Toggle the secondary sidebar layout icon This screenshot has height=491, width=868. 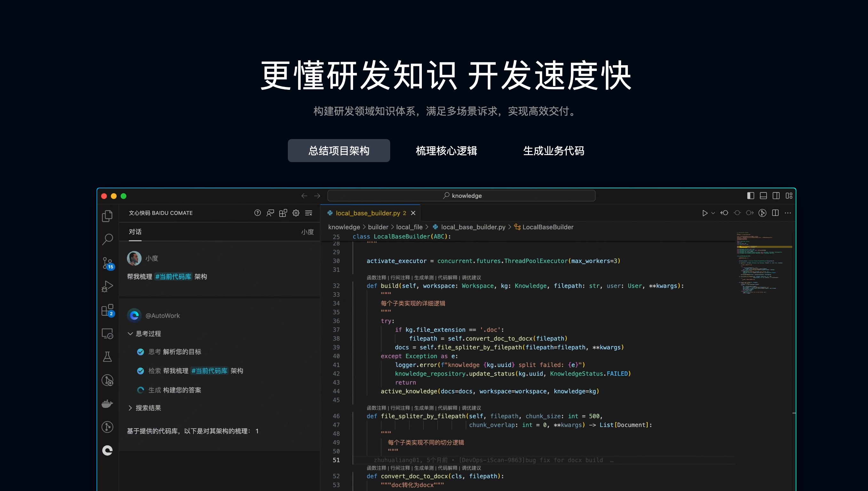[776, 196]
